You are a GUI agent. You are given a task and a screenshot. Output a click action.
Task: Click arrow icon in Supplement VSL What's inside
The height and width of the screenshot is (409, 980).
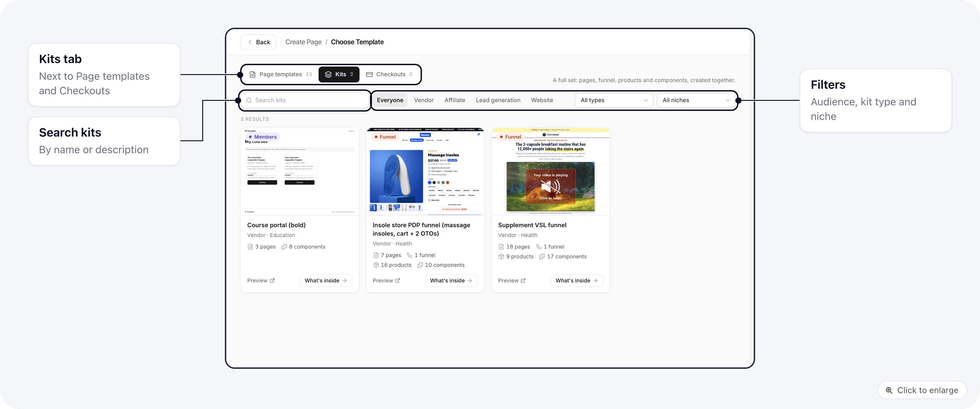[x=595, y=280]
